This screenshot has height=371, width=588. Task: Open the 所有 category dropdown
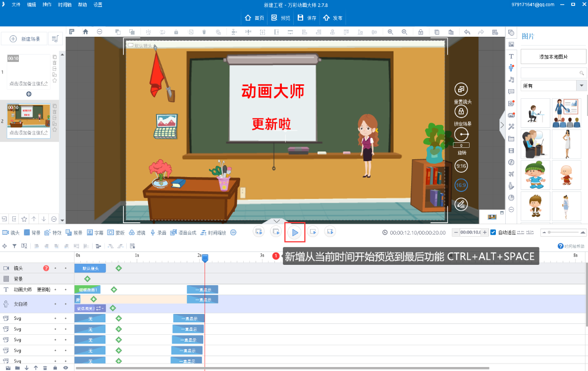(553, 85)
